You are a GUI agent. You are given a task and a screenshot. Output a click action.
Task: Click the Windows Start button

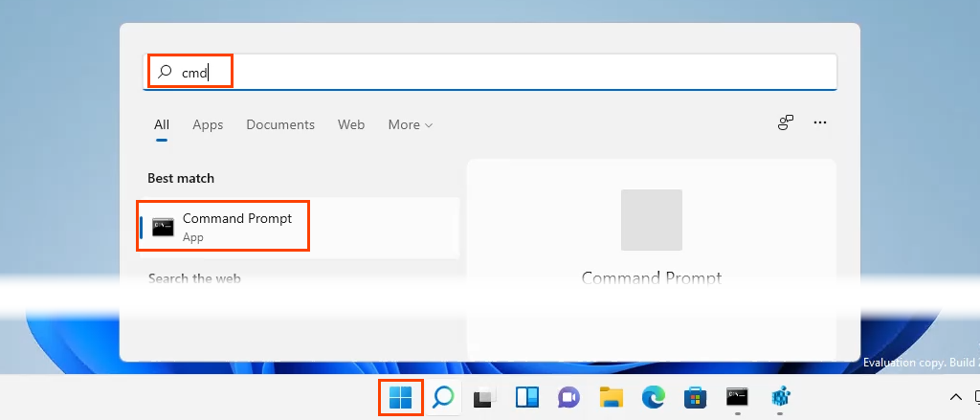point(401,397)
